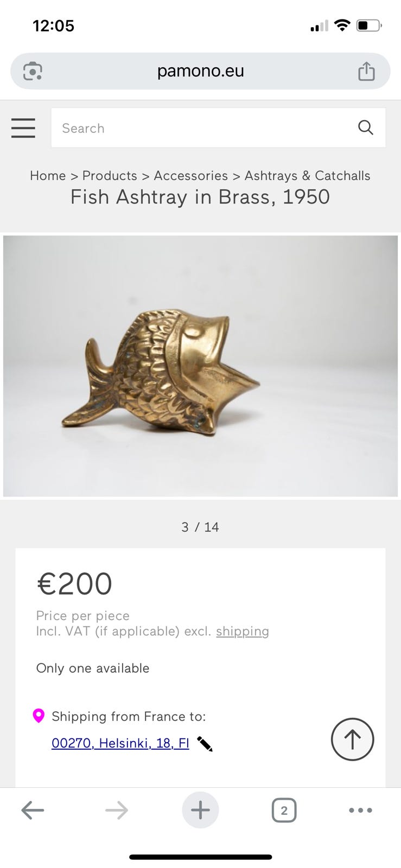Go back with the browser back arrow
The width and height of the screenshot is (401, 868).
pos(33,810)
